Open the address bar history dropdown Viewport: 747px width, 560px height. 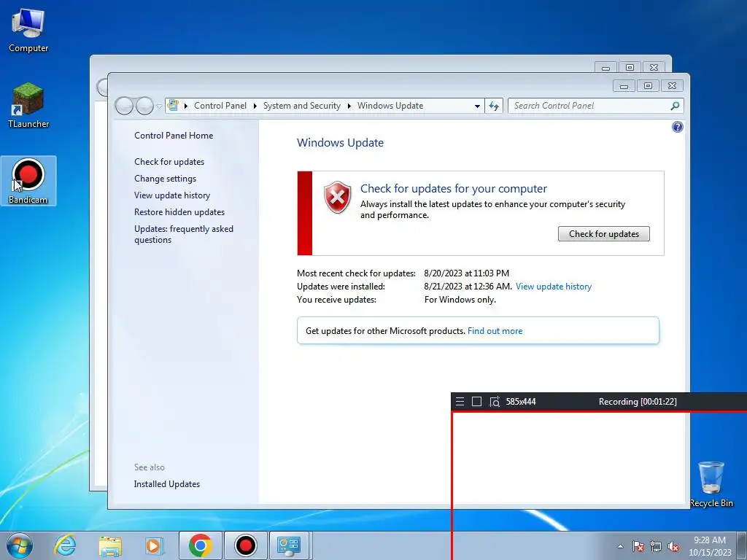[x=477, y=106]
